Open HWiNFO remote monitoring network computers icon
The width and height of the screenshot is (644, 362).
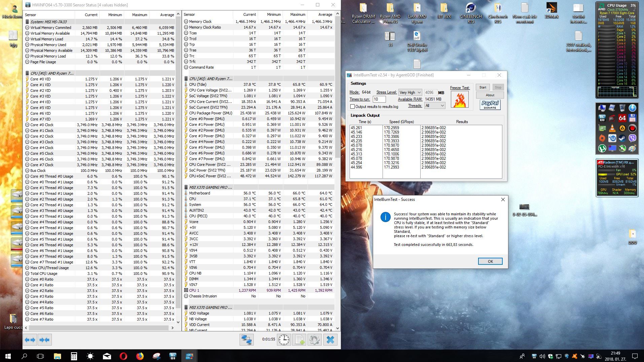[x=246, y=340]
